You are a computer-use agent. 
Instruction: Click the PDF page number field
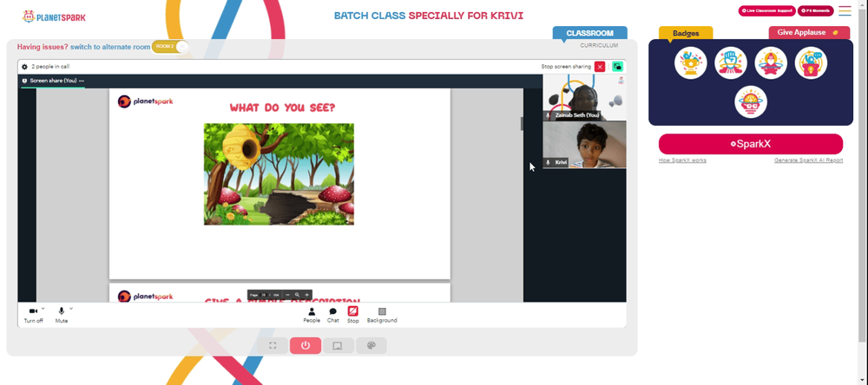click(264, 296)
